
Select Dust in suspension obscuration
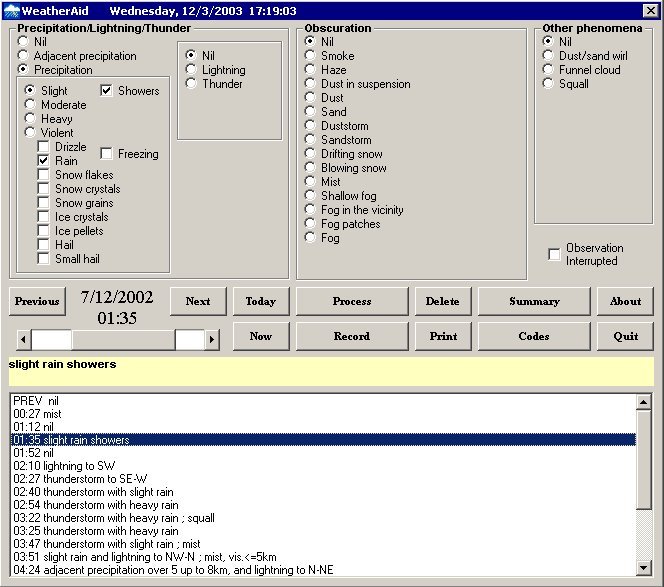click(x=310, y=83)
